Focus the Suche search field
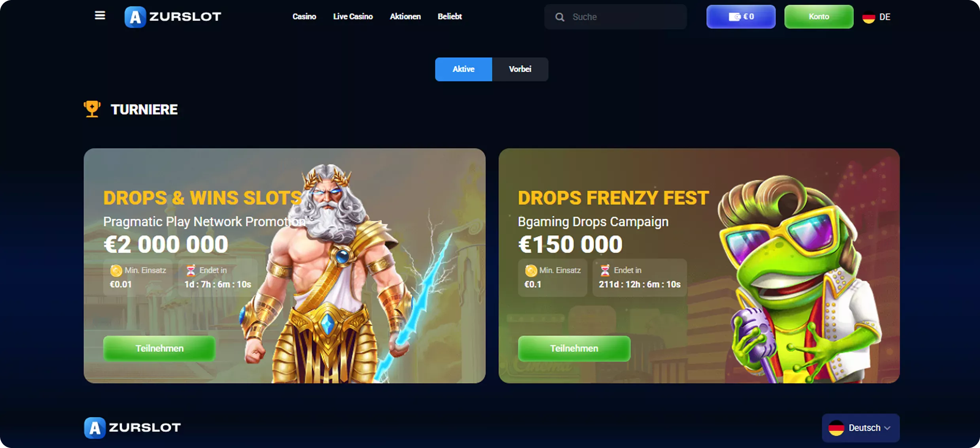 click(x=615, y=17)
